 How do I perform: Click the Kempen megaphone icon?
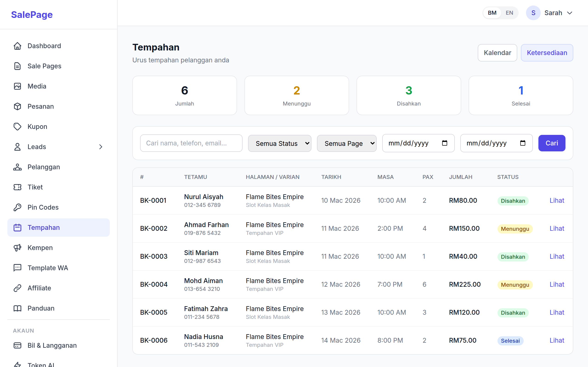(17, 247)
